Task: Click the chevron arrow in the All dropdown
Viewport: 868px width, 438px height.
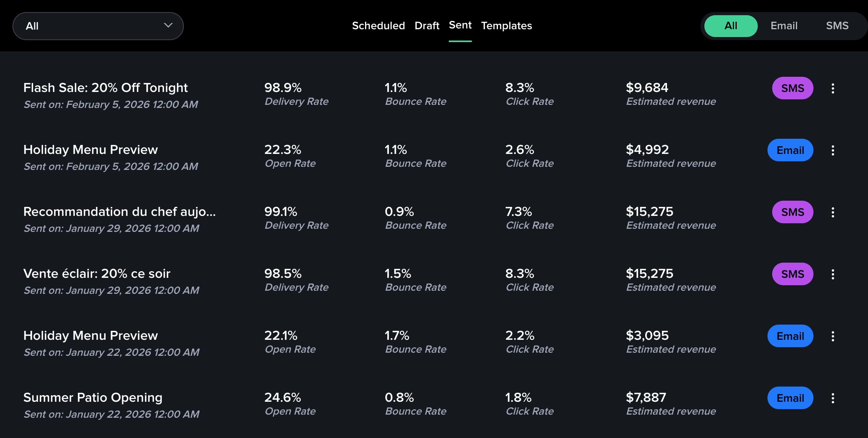Action: click(168, 26)
